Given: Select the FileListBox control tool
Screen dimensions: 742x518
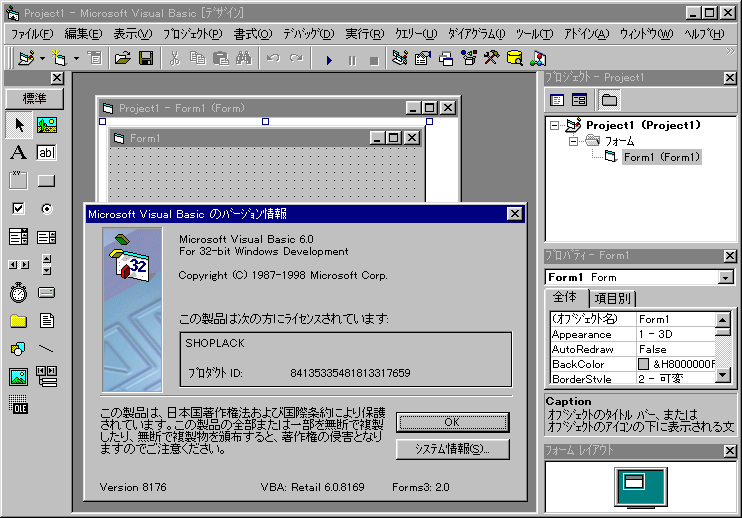Looking at the screenshot, I should (x=47, y=321).
